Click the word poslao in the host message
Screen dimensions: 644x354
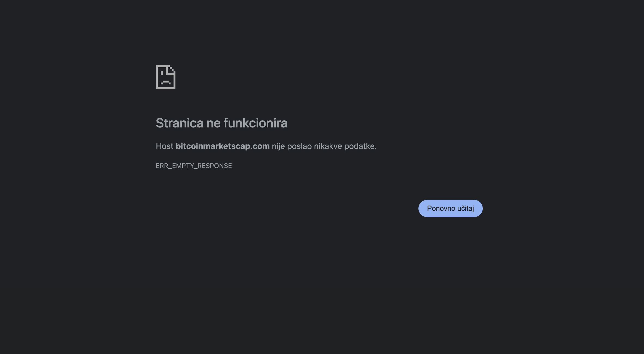coord(299,146)
